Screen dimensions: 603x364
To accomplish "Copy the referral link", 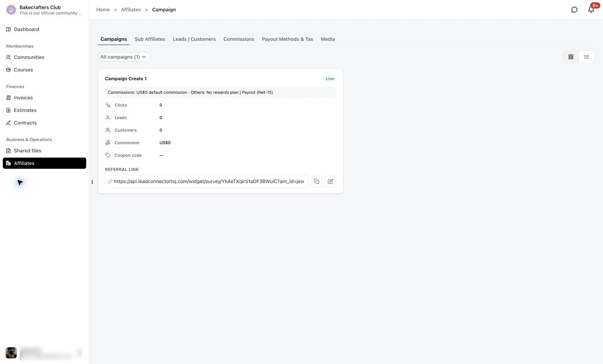I will click(x=317, y=181).
